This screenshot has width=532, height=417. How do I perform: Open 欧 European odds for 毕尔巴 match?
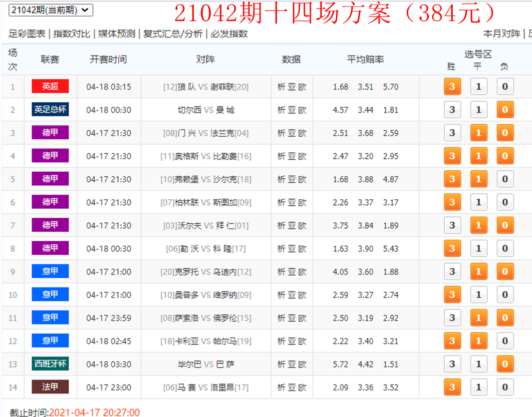tap(302, 365)
